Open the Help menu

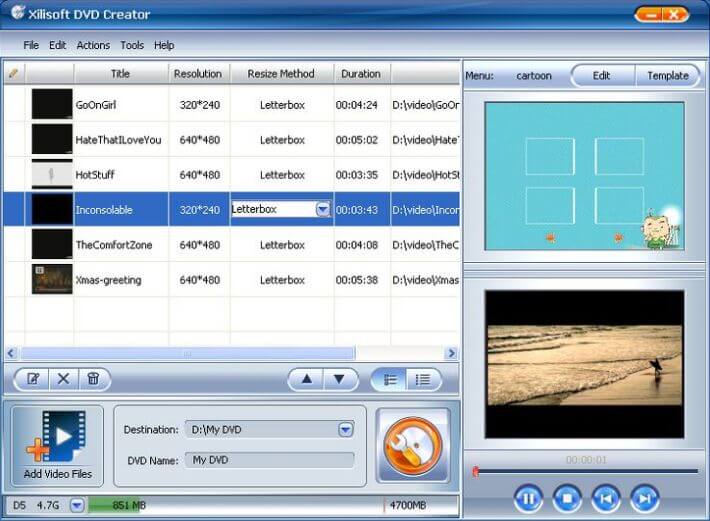coord(164,45)
